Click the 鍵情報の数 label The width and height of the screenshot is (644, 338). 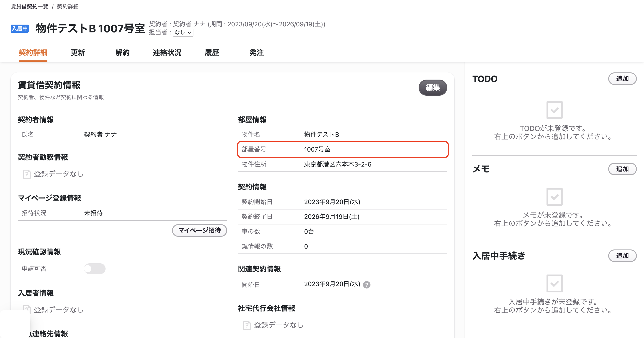pos(257,246)
